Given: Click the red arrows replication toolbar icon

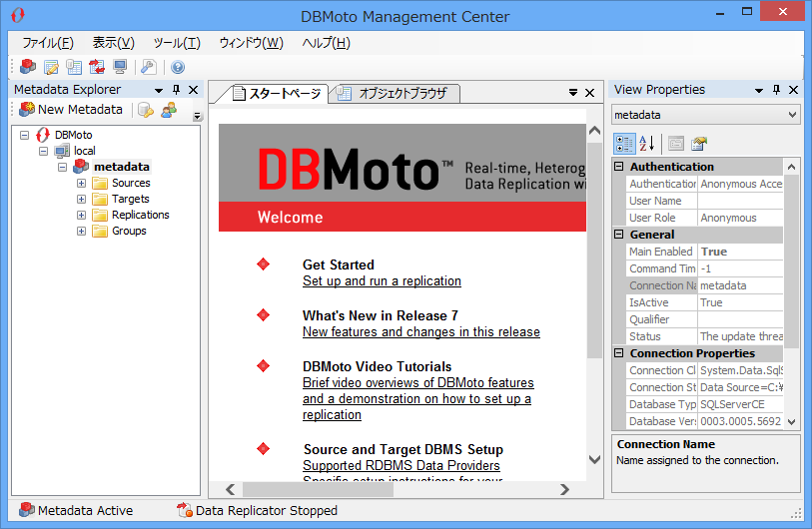Looking at the screenshot, I should [x=97, y=67].
